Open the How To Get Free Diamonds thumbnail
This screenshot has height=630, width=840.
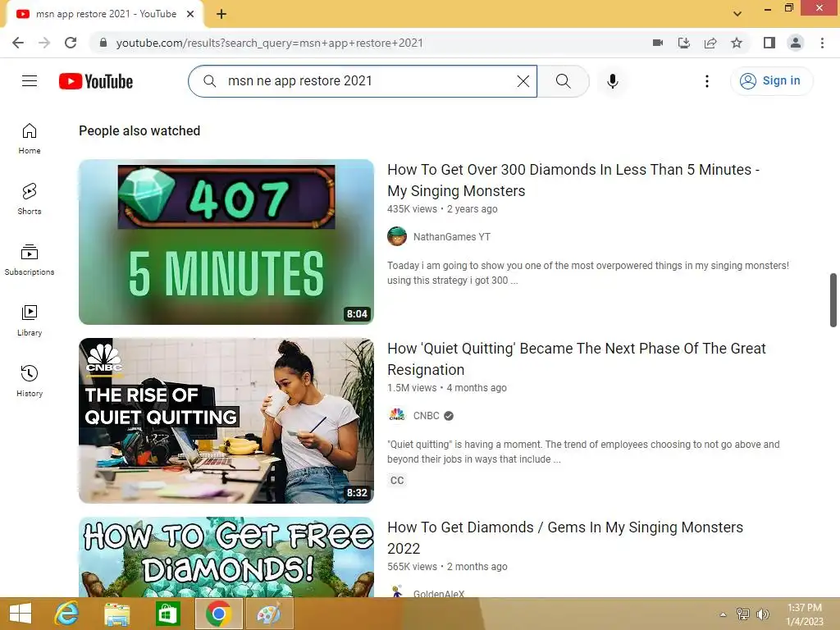[x=226, y=557]
